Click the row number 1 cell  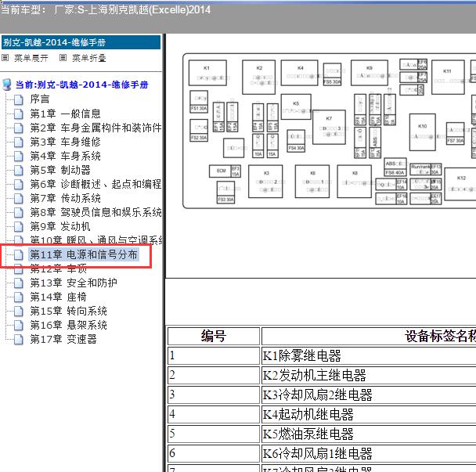(x=214, y=355)
